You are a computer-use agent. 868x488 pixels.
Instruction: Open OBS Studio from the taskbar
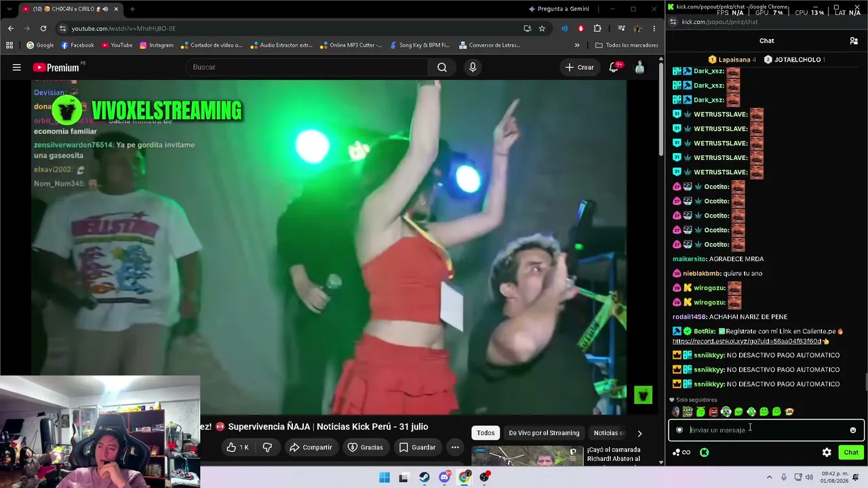pos(484,477)
